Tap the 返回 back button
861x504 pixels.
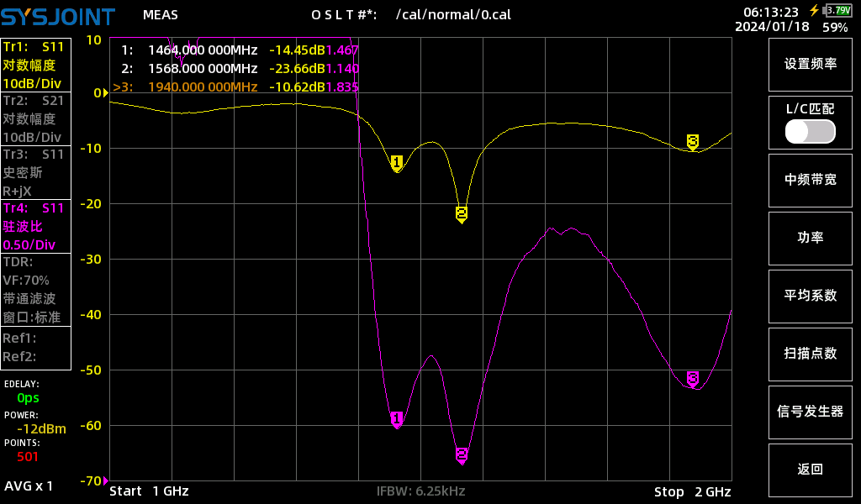point(810,470)
